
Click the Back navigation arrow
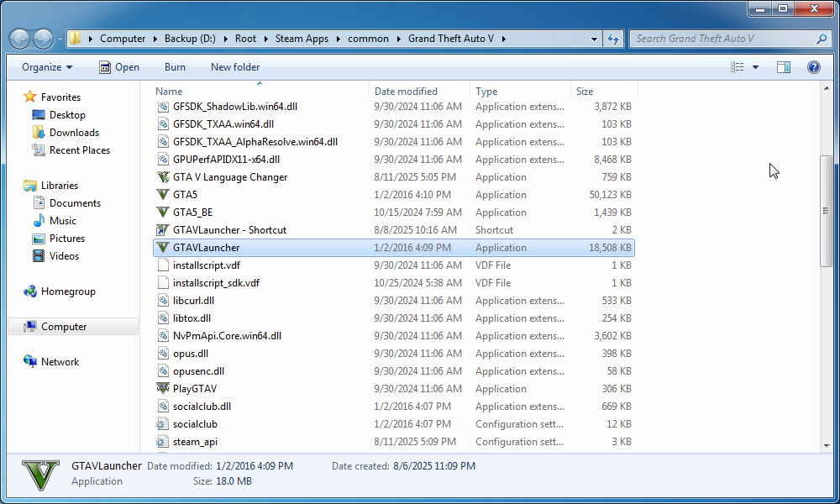point(20,39)
